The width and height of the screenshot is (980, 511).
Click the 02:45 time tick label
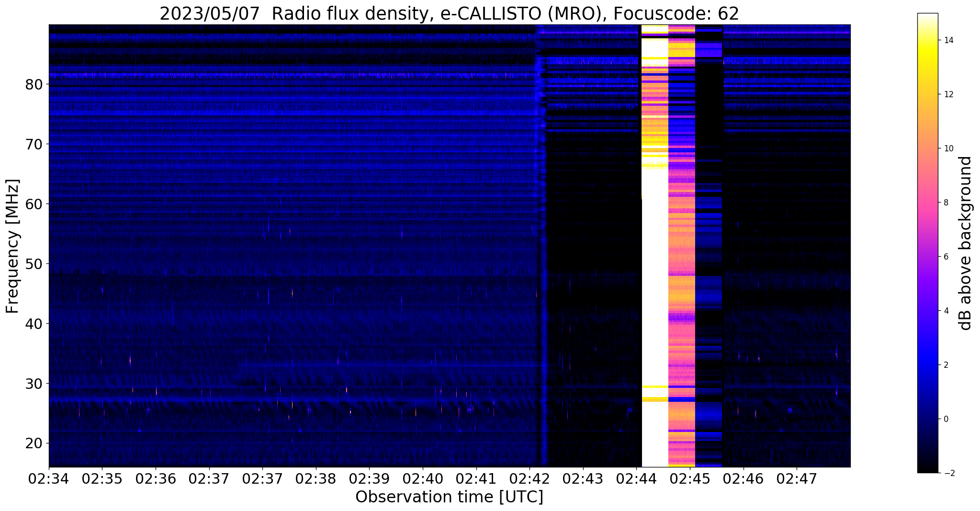pos(690,478)
